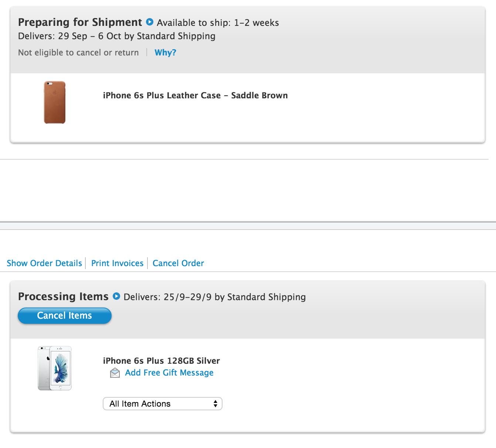Click the blue arrow beside Processing Items
Screen dimensions: 496x448
pyautogui.click(x=116, y=296)
